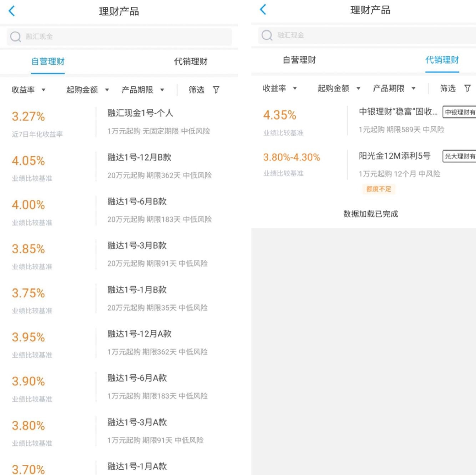Tap the 额度不足 label
Viewport: 476px width, 475px height.
pyautogui.click(x=379, y=189)
